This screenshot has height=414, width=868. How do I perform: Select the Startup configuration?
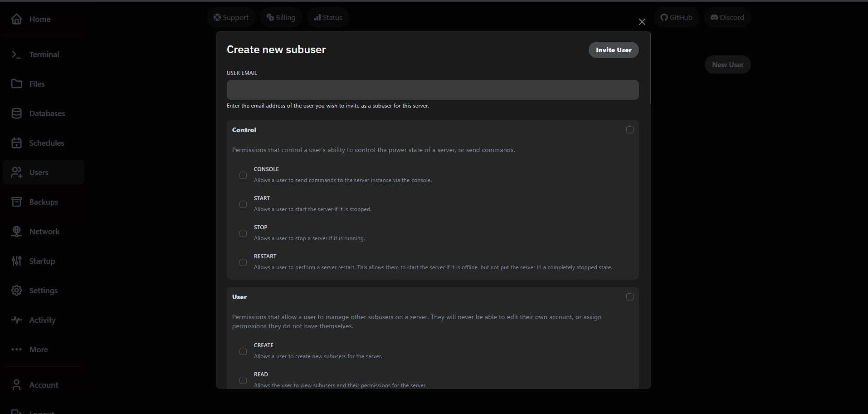(x=42, y=261)
